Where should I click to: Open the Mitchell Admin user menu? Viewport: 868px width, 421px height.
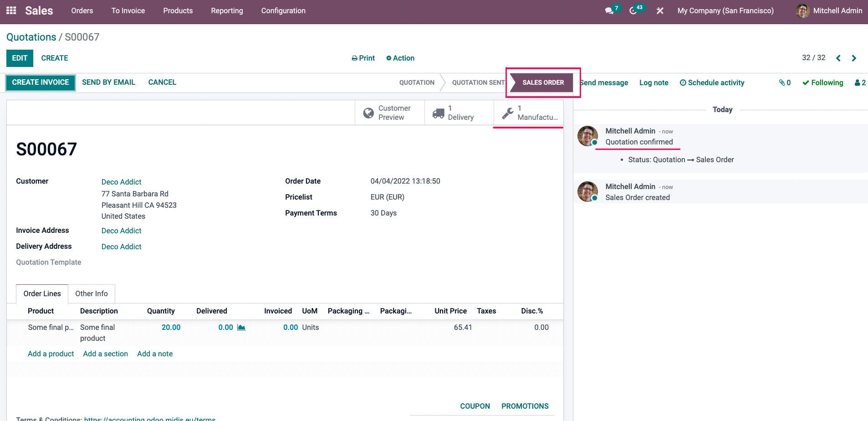829,10
